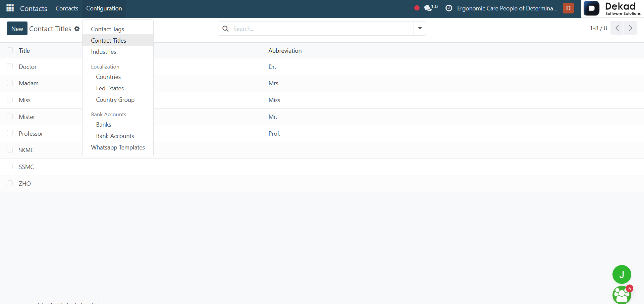Open Whatsapp Templates menu entry
The width and height of the screenshot is (644, 304).
pos(118,147)
